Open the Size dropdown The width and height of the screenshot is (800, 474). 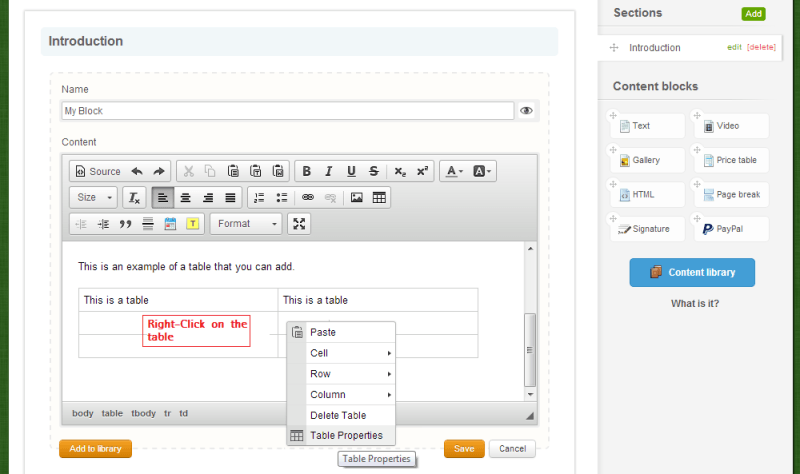pyautogui.click(x=93, y=197)
